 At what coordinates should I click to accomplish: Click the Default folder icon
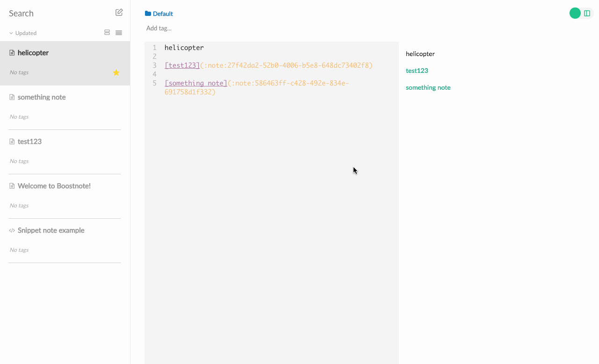pyautogui.click(x=148, y=14)
